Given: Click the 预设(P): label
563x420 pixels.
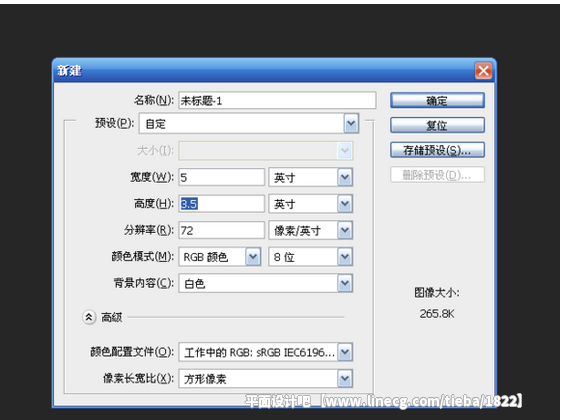Looking at the screenshot, I should [115, 123].
